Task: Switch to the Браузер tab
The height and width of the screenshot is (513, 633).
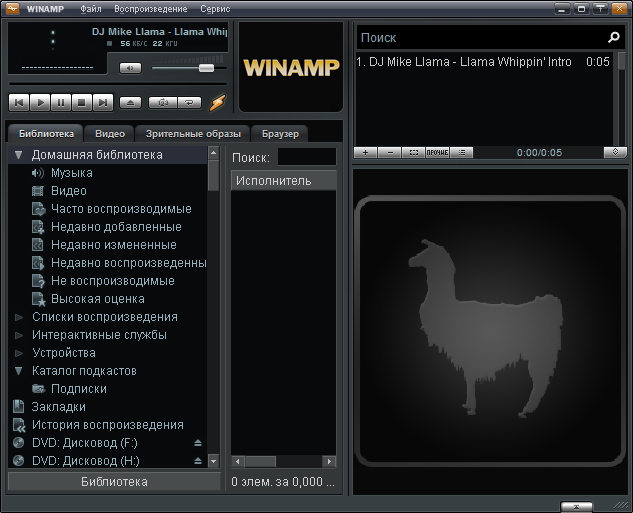Action: (280, 134)
